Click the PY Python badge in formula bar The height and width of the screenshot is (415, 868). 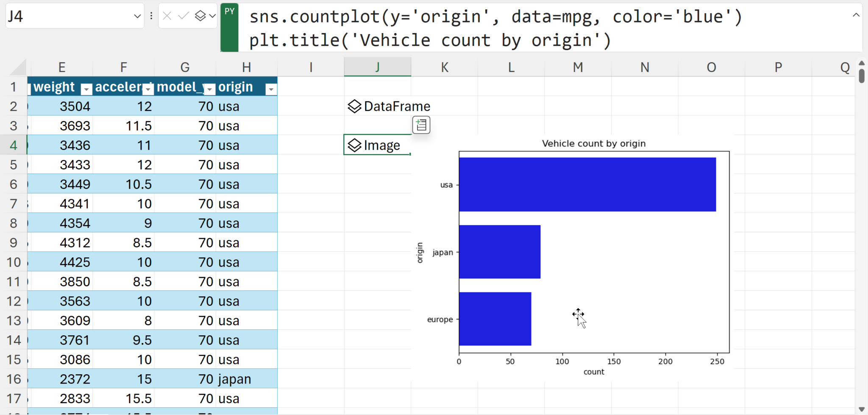[x=229, y=27]
